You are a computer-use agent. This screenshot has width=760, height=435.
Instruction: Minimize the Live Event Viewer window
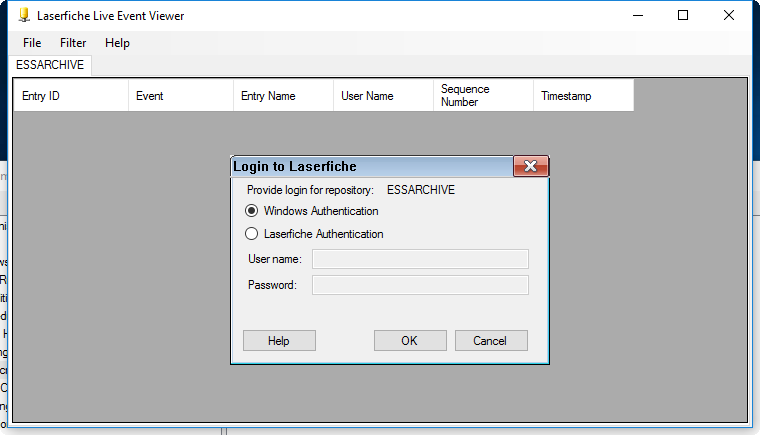point(638,16)
